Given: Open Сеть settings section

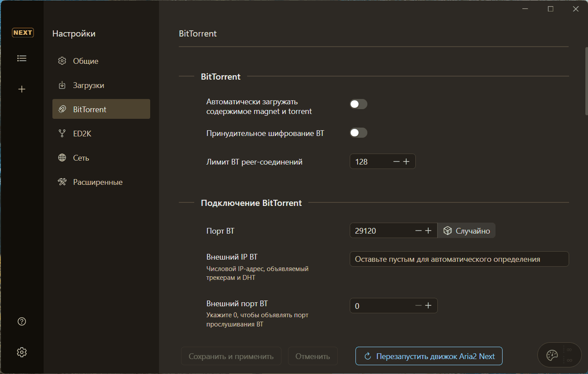Looking at the screenshot, I should point(101,158).
